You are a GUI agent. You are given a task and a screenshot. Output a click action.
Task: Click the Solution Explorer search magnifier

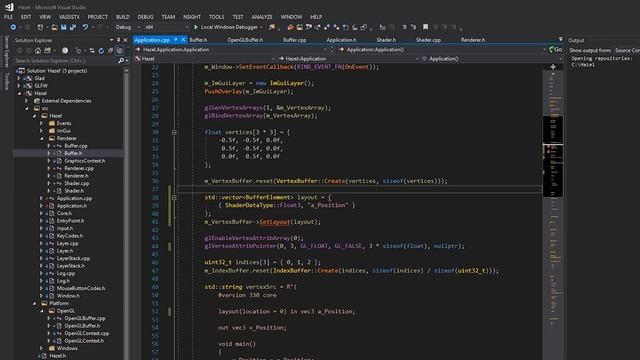tap(121, 61)
